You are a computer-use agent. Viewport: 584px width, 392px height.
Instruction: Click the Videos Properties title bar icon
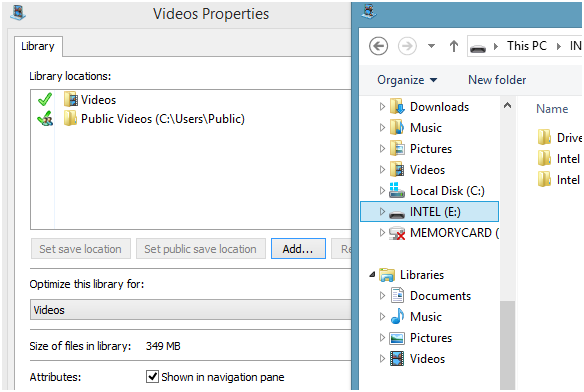[18, 13]
